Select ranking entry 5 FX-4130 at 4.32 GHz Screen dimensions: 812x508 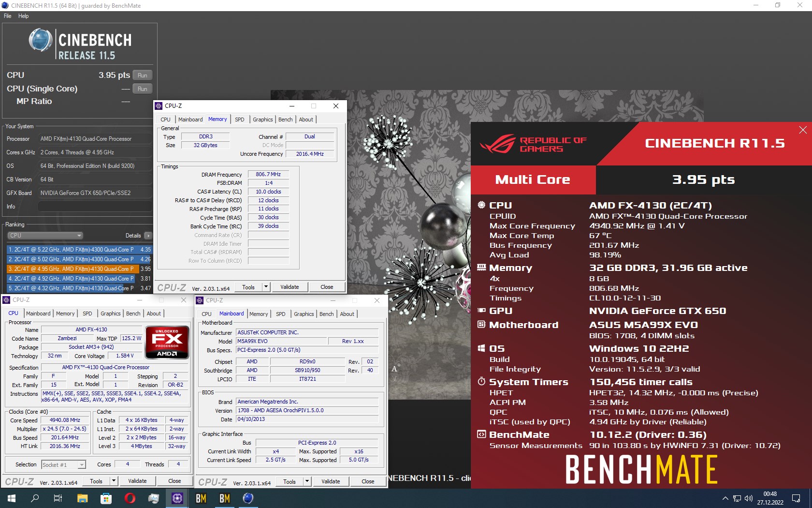[x=79, y=288]
